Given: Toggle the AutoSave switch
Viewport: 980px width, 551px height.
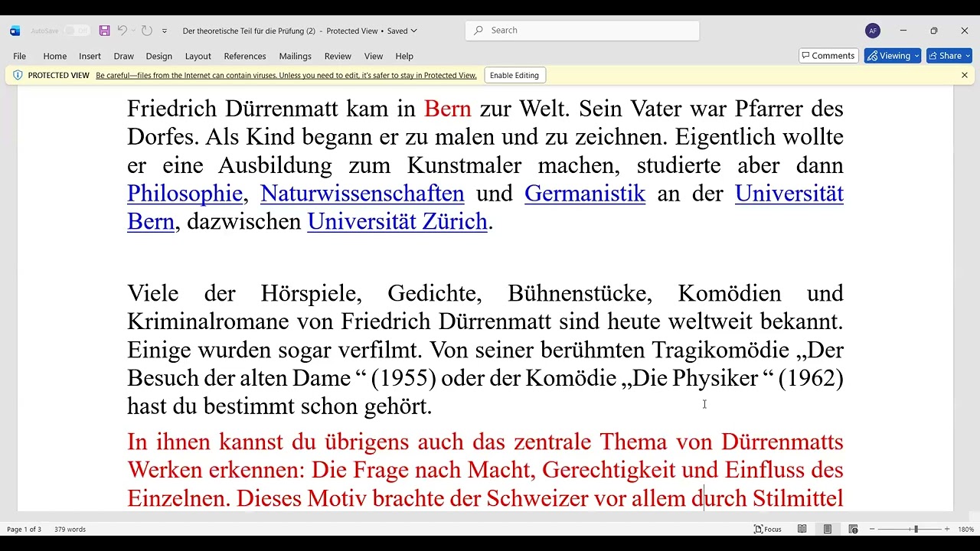Looking at the screenshot, I should pos(77,31).
